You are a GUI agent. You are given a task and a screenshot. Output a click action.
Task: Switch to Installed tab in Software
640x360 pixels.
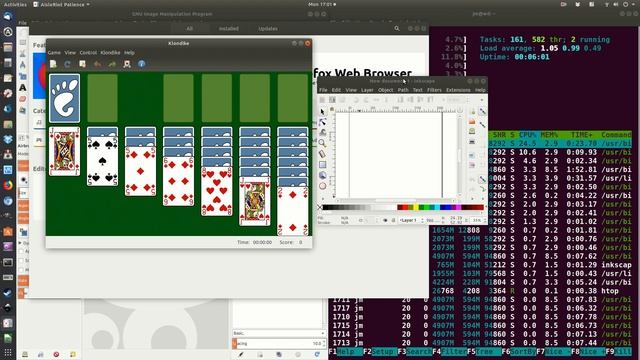(229, 29)
